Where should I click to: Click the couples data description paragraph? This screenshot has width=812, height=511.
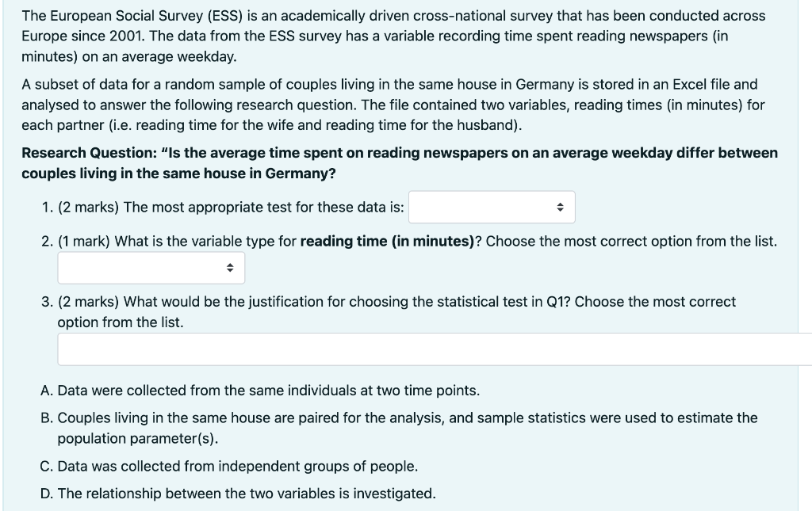click(x=389, y=104)
